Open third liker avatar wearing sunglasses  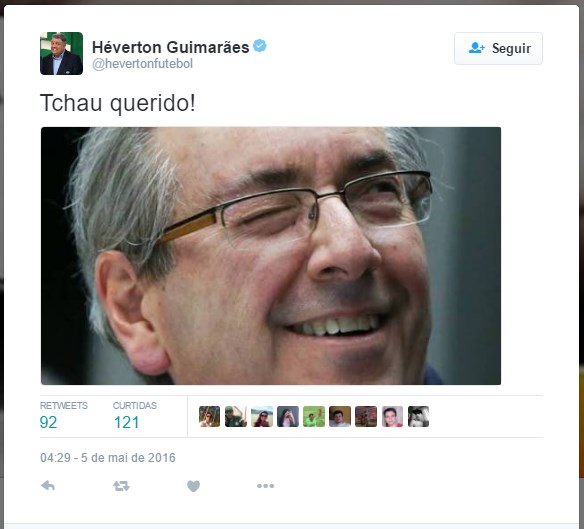point(262,416)
